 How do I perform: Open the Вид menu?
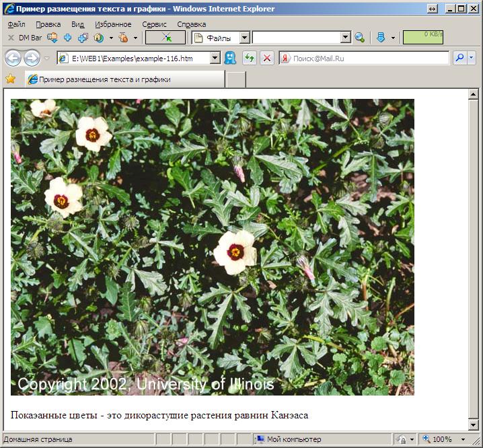pos(77,24)
